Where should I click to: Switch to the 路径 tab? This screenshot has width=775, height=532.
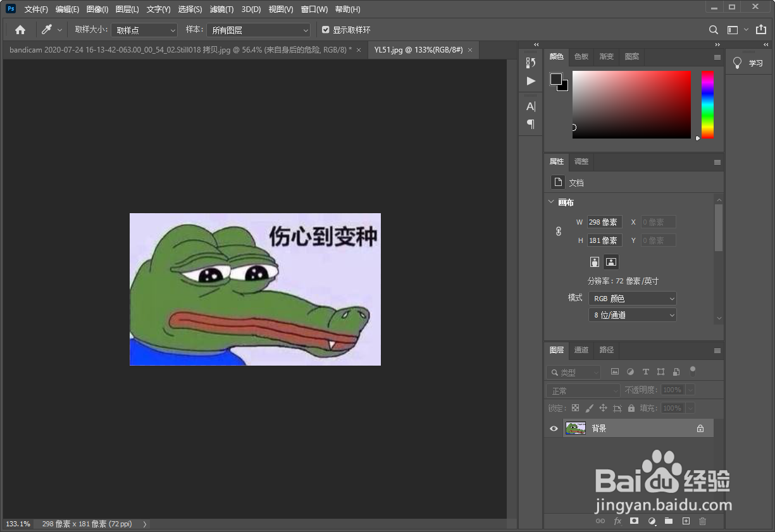607,350
